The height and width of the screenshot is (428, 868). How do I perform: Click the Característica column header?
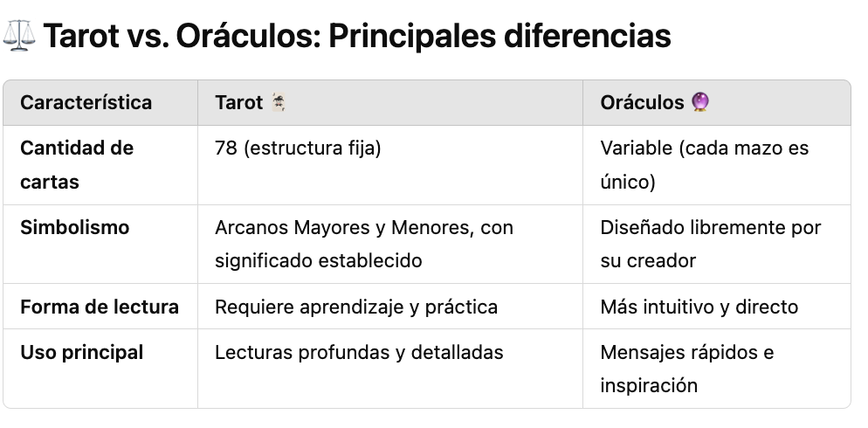coord(86,102)
